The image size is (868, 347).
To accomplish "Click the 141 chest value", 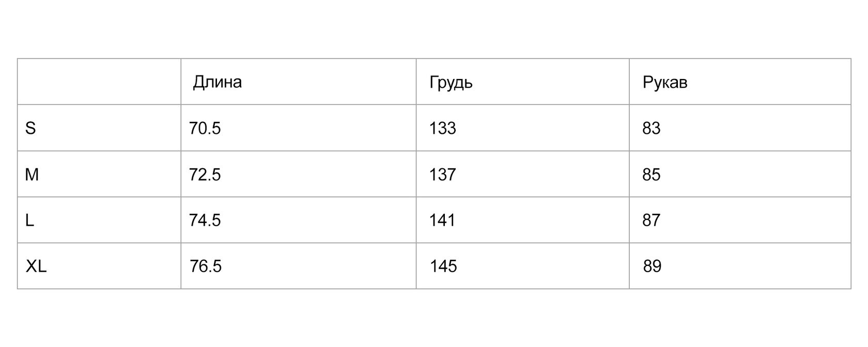I will click(442, 220).
